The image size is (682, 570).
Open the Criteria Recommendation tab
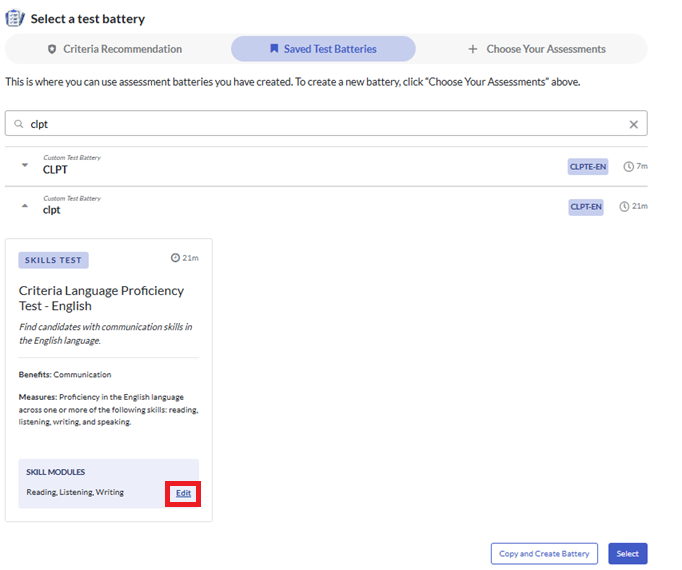(x=115, y=49)
